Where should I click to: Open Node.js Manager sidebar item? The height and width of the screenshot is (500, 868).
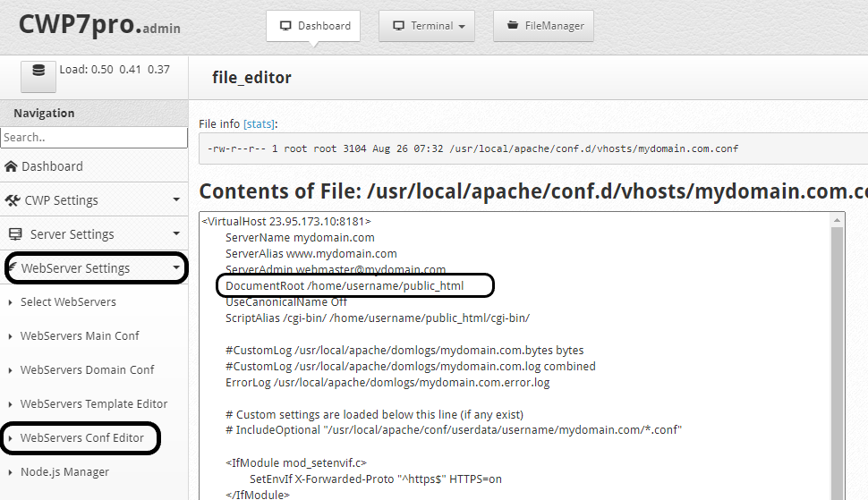(x=64, y=471)
